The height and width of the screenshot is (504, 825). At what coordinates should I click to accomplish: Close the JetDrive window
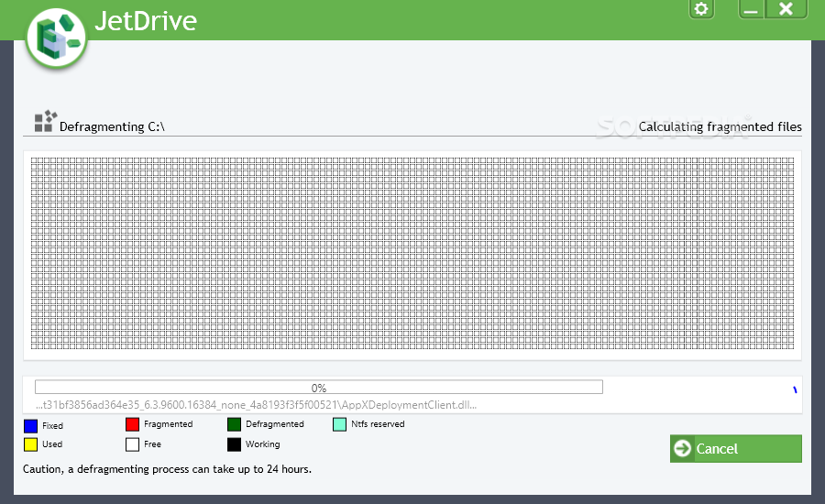pyautogui.click(x=786, y=9)
